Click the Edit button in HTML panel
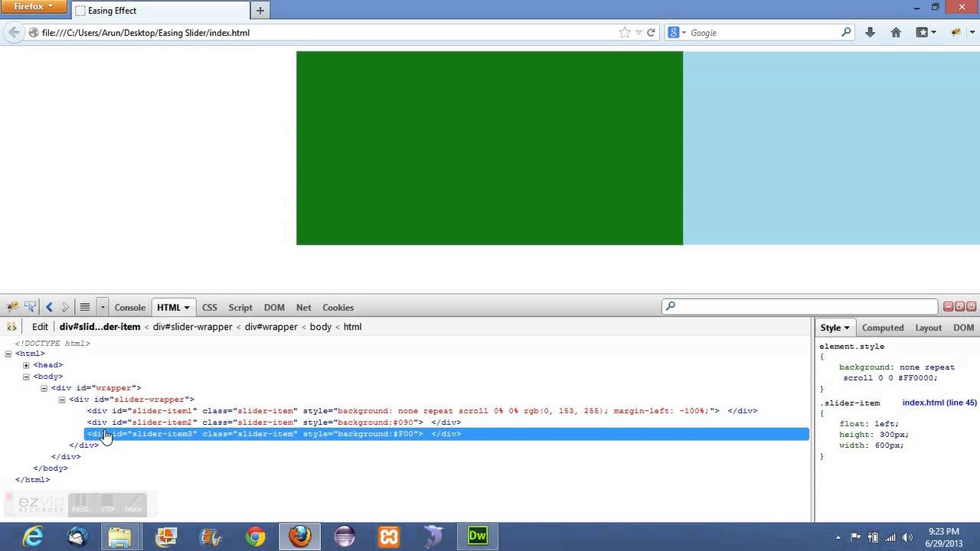Image resolution: width=980 pixels, height=551 pixels. point(40,327)
